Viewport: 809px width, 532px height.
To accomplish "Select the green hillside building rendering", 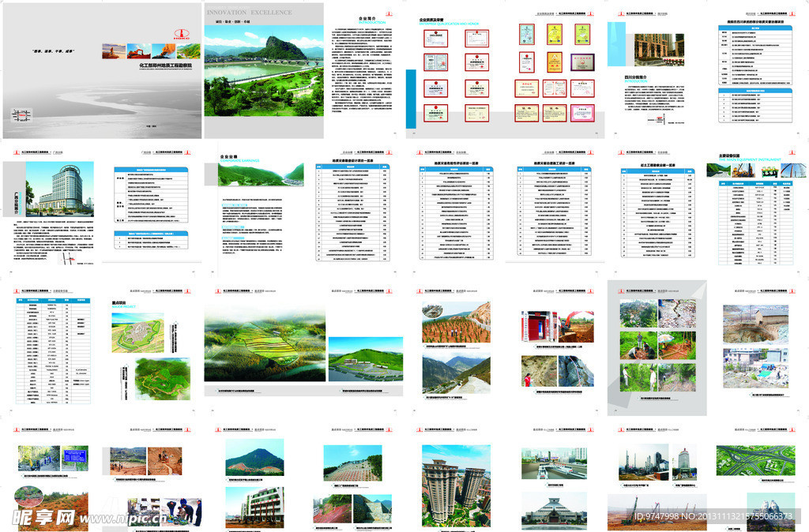I will [x=365, y=360].
